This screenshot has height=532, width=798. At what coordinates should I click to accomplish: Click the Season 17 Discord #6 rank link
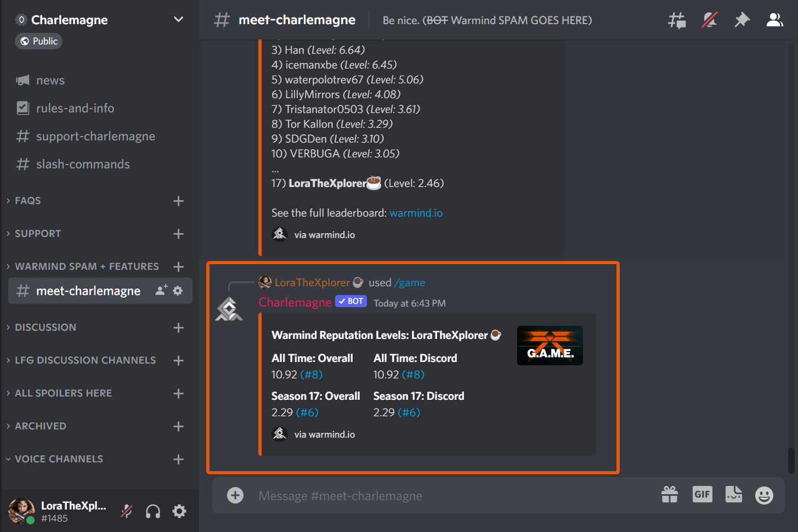coord(409,413)
